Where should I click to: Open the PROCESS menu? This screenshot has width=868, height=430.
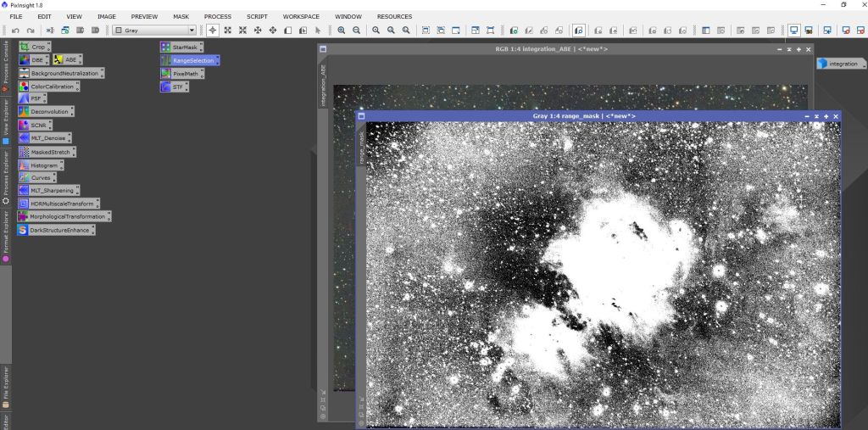(x=217, y=16)
